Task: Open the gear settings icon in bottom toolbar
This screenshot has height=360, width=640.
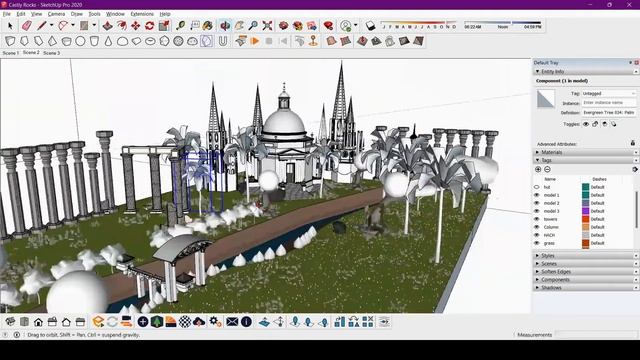Action: (x=215, y=322)
